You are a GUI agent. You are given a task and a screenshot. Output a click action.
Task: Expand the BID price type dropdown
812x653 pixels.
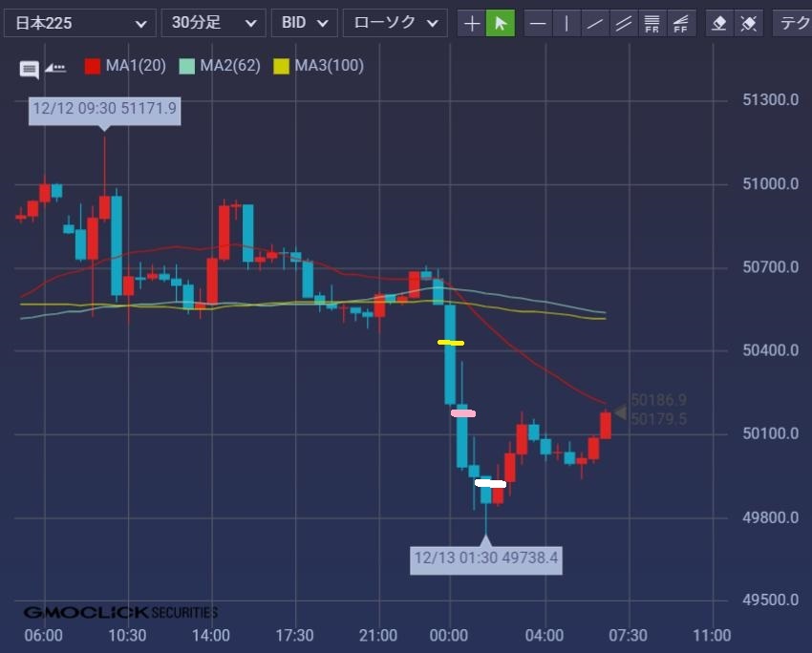(x=304, y=23)
